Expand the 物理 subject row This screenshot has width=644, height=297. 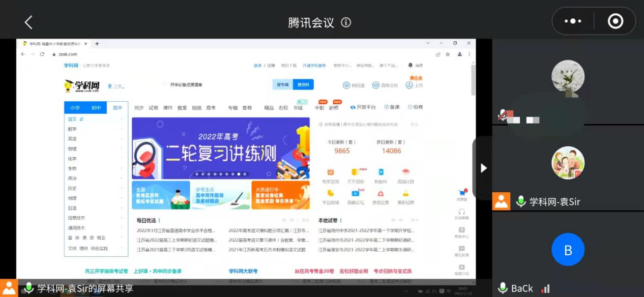[x=96, y=149]
